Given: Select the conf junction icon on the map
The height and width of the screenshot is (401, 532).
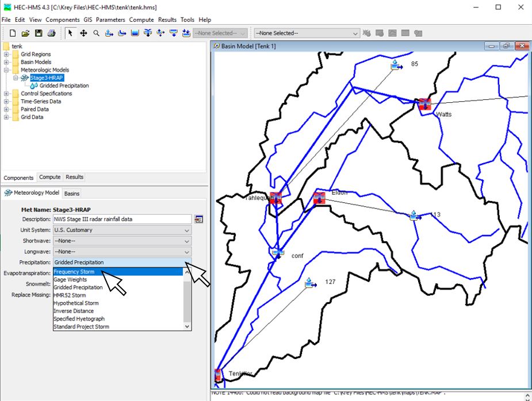Looking at the screenshot, I should click(x=278, y=253).
